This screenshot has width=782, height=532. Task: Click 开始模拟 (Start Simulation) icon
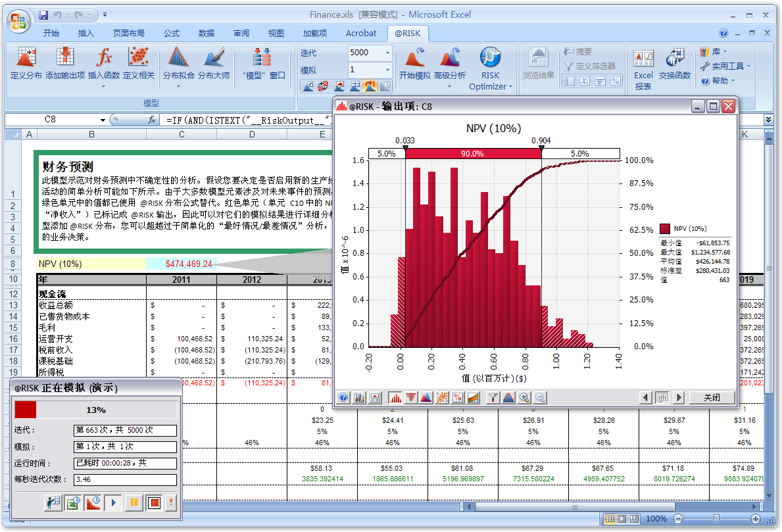point(414,57)
